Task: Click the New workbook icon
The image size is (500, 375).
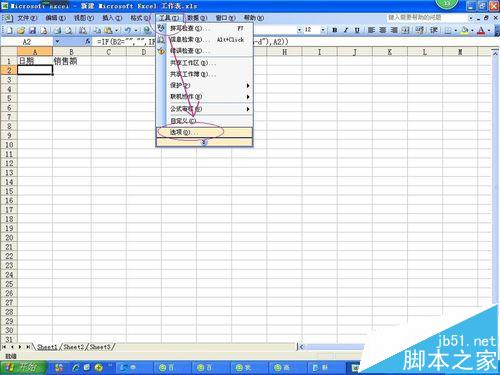Action: (9, 31)
